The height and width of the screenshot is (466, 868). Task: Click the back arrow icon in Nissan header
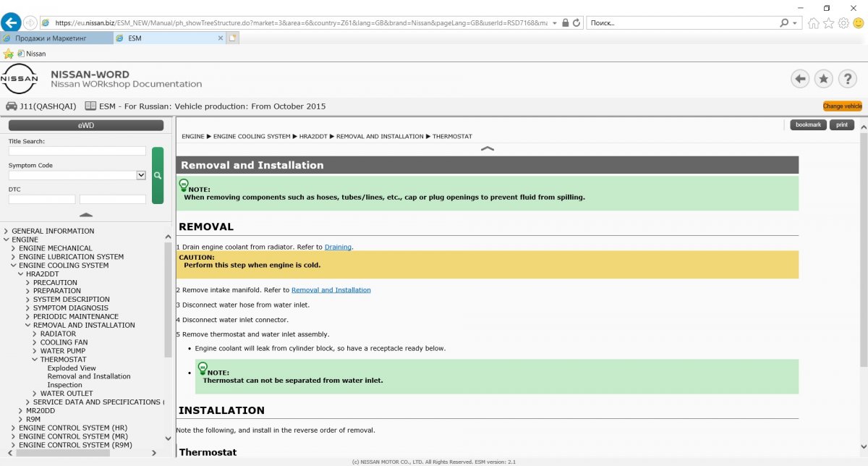click(x=800, y=79)
